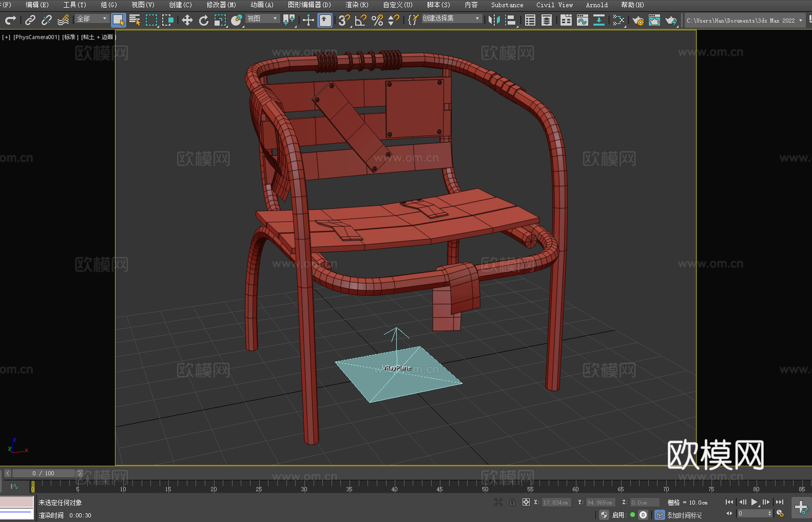Toggle Spinner Snap

[x=394, y=20]
